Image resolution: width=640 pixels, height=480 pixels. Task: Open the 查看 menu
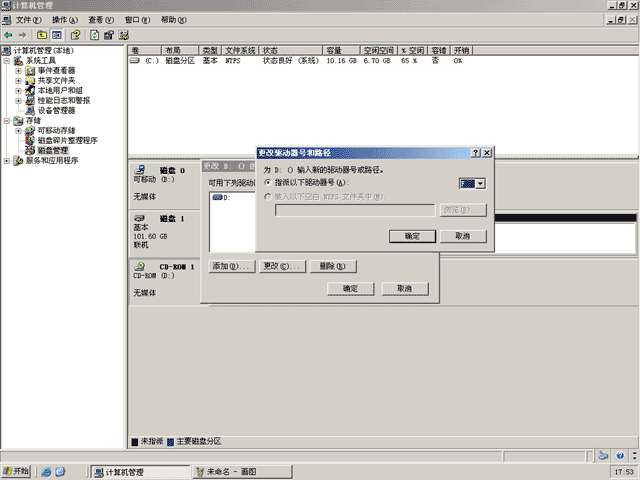[x=101, y=20]
